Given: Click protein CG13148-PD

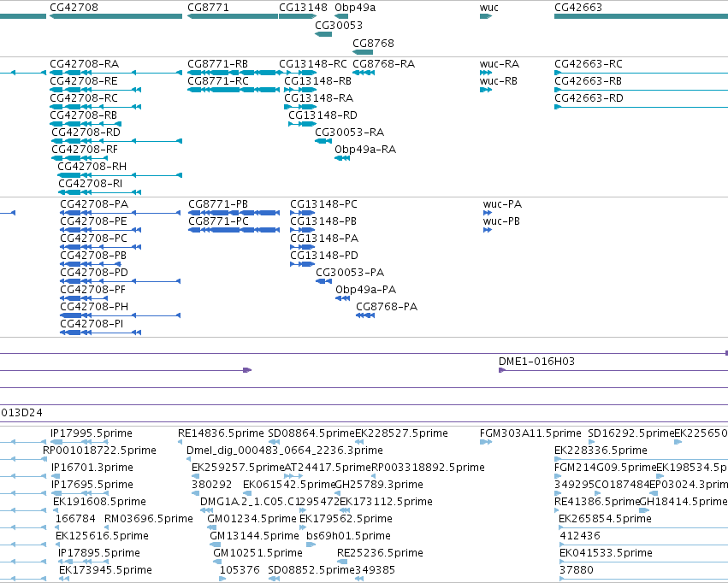Looking at the screenshot, I should (324, 256).
